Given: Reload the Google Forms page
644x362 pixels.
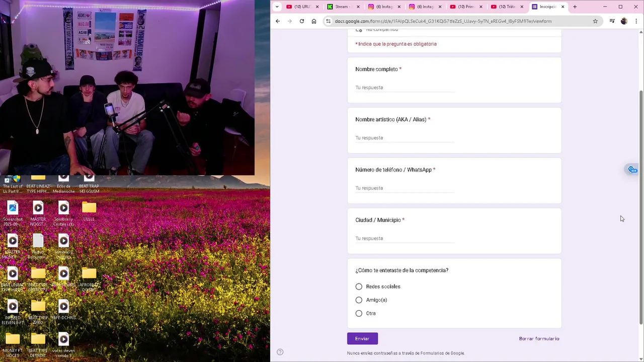Looking at the screenshot, I should 302,21.
